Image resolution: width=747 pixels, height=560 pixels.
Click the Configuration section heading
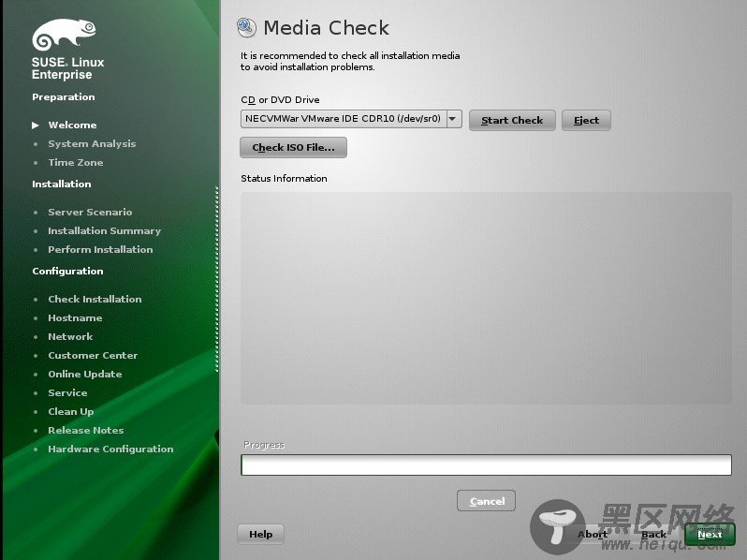click(x=67, y=271)
